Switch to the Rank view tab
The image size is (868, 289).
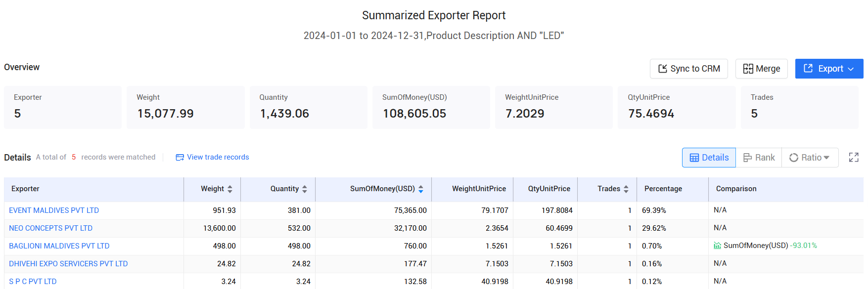759,158
